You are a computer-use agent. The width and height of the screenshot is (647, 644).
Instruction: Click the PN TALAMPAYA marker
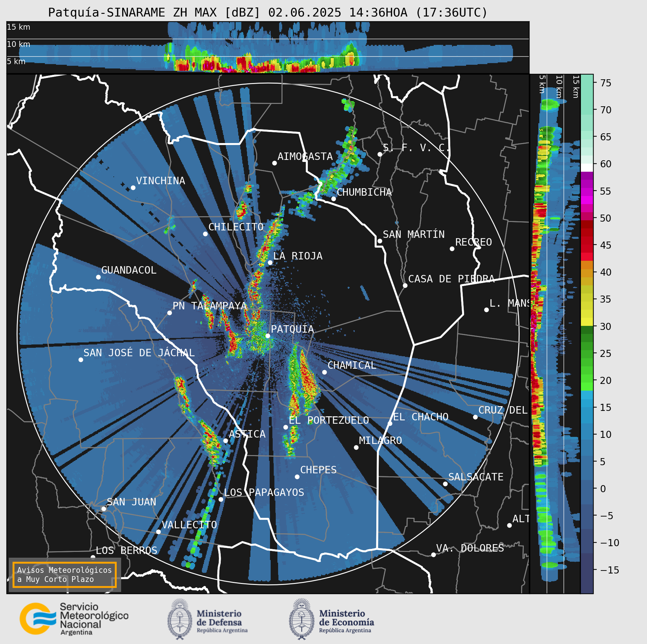click(x=169, y=313)
